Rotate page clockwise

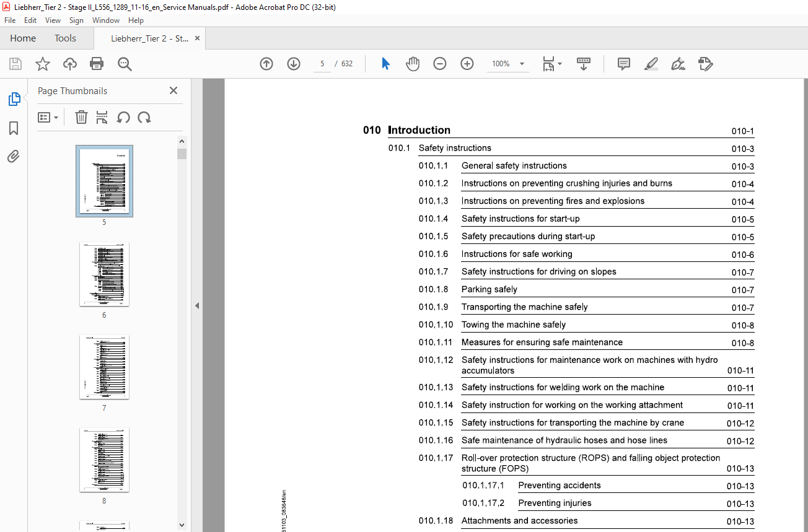click(144, 117)
